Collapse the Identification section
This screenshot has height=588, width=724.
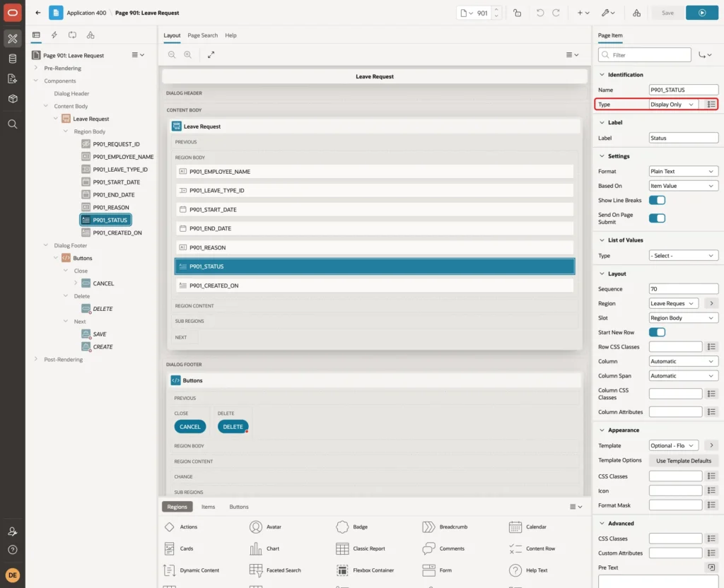pos(602,74)
